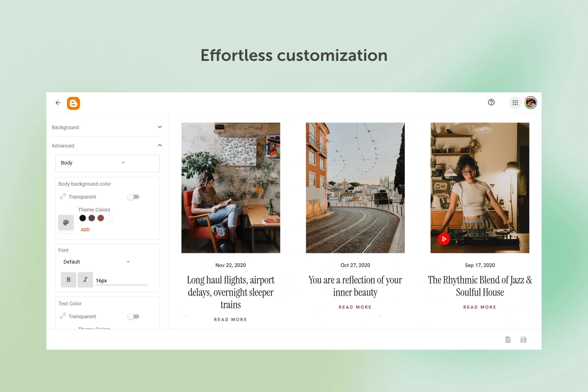Toggle Transparent for Body background color
588x392 pixels.
pos(133,197)
